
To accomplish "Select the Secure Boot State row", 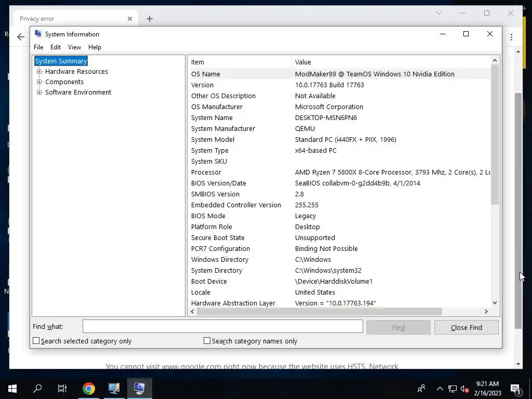I will click(339, 238).
